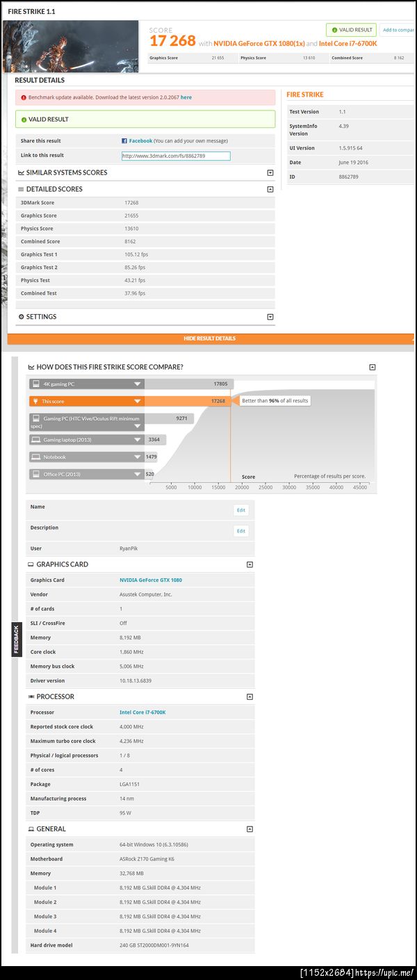The image size is (417, 980).
Task: Follow the 'here' latest version download link
Action: (x=186, y=97)
